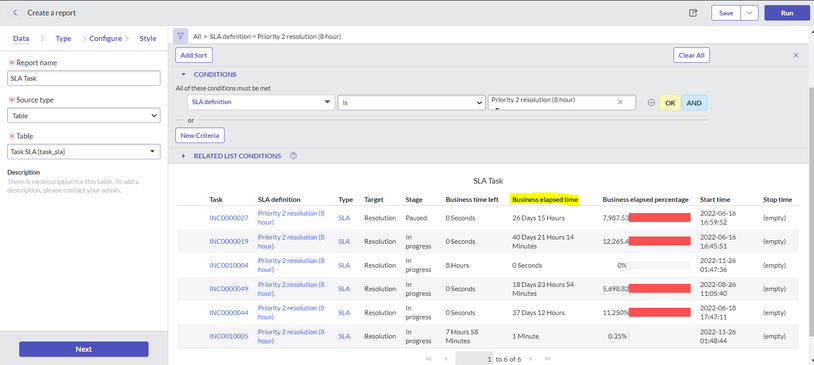
Task: Open incident INC0000027
Action: tap(229, 218)
